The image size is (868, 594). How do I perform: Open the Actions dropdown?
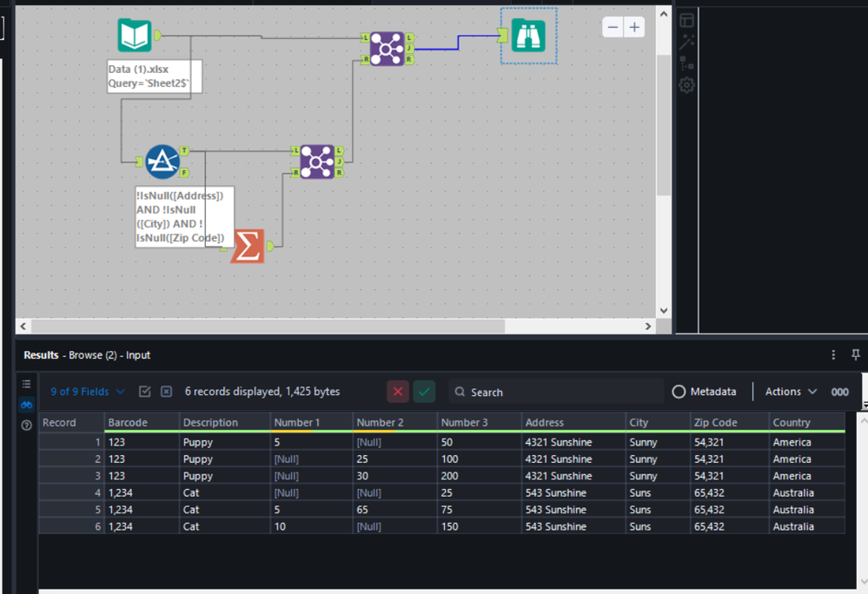[x=791, y=392]
